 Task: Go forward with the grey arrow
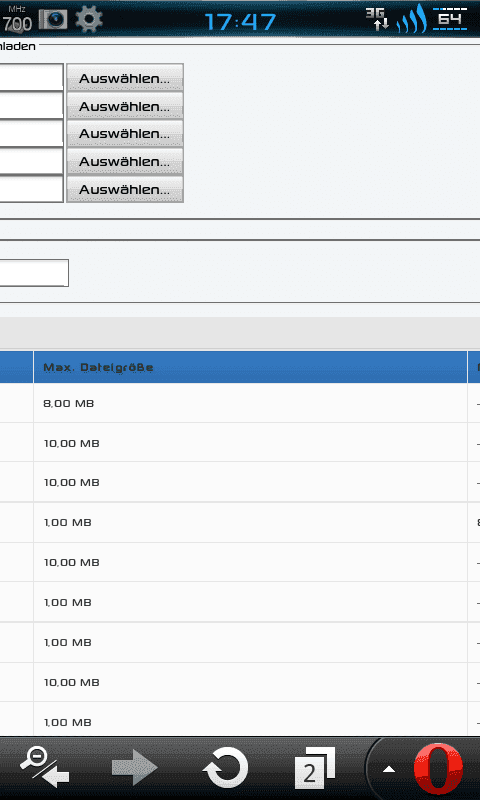135,767
